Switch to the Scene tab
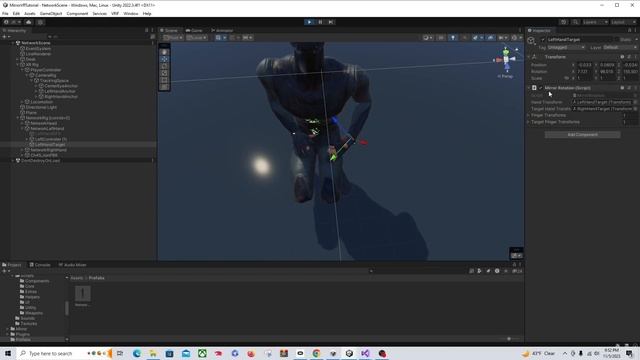This screenshot has height=360, width=640. [169, 30]
